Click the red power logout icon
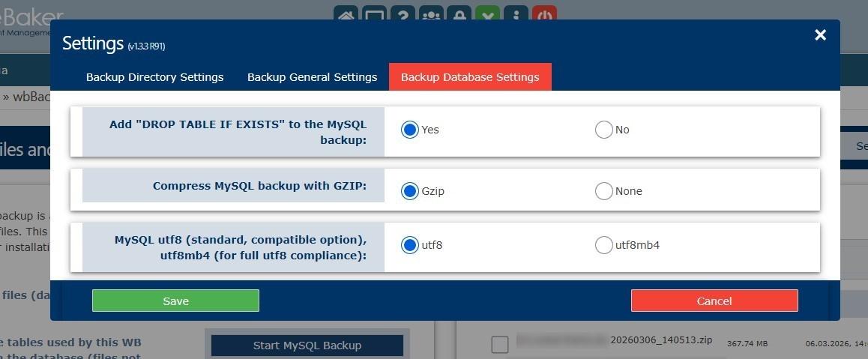The width and height of the screenshot is (868, 359). click(x=544, y=14)
